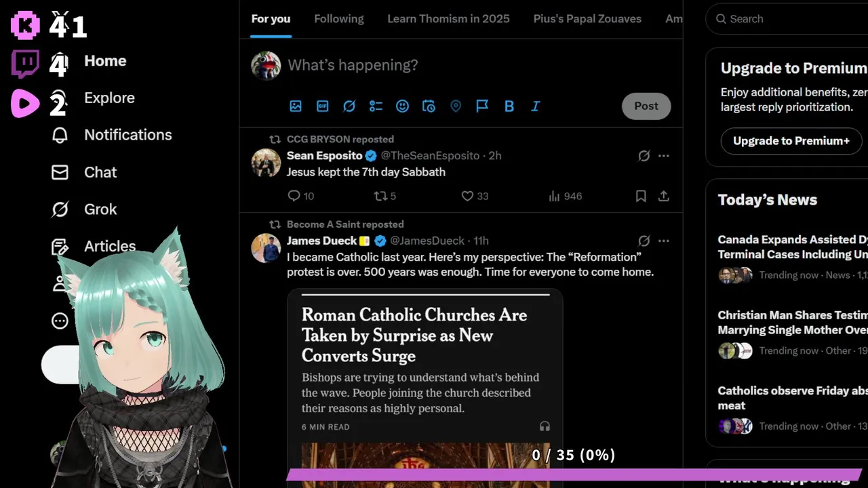
Task: Click the Become A Saint reposted label
Action: [345, 224]
